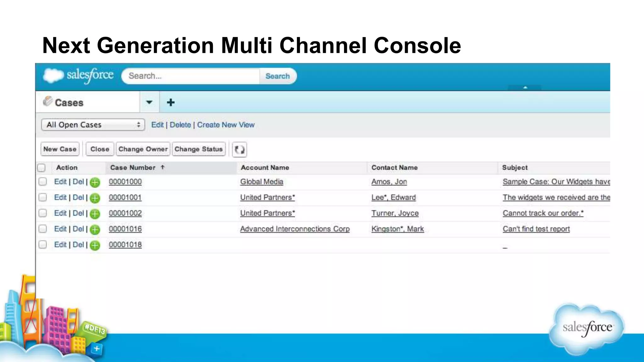Click Del link for case 00001000
This screenshot has height=362, width=644.
pyautogui.click(x=78, y=182)
